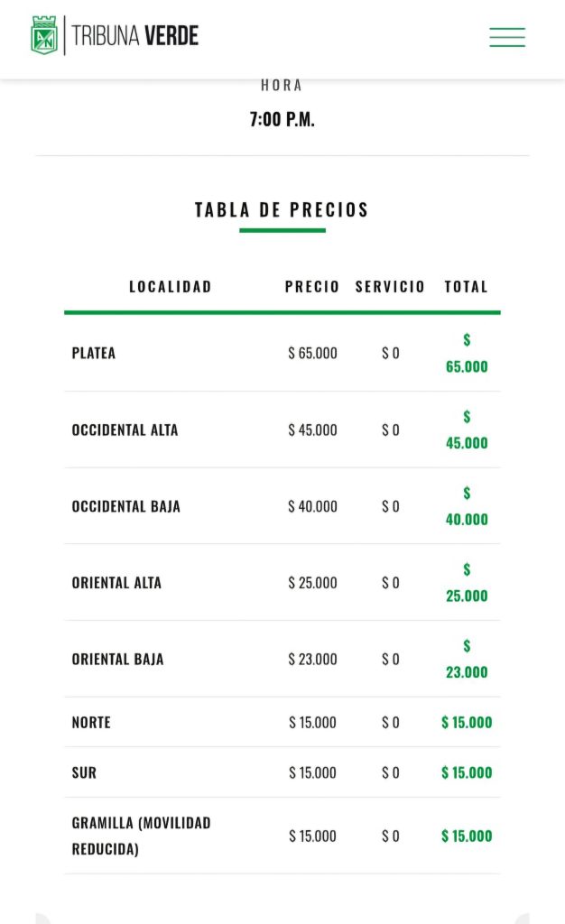Select the Oriental Baja locality
The image size is (565, 924).
[x=118, y=660]
